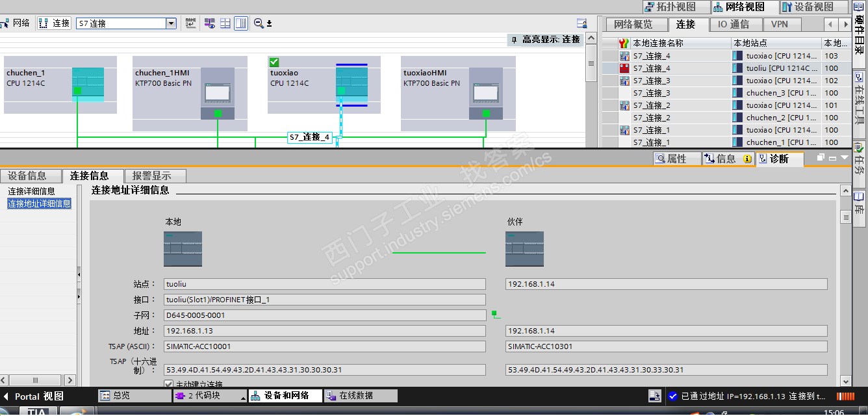Click the green subnet link icon
The width and height of the screenshot is (868, 416).
click(x=496, y=315)
